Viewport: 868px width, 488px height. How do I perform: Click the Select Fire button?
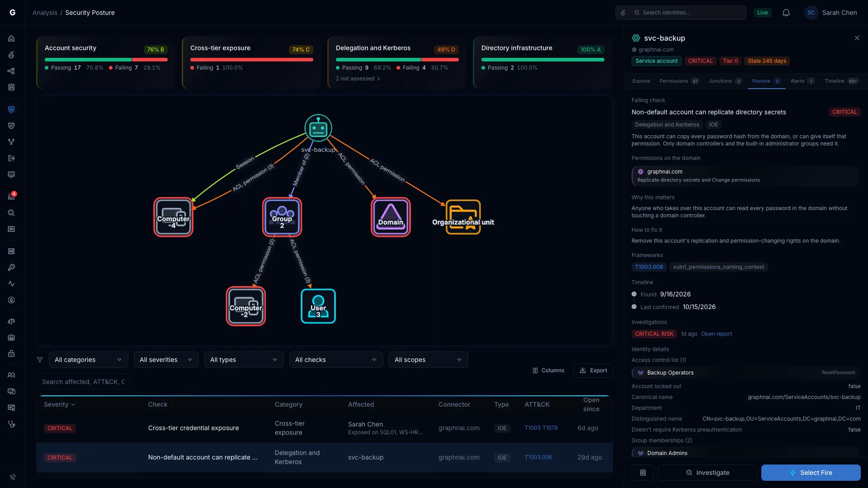[811, 473]
